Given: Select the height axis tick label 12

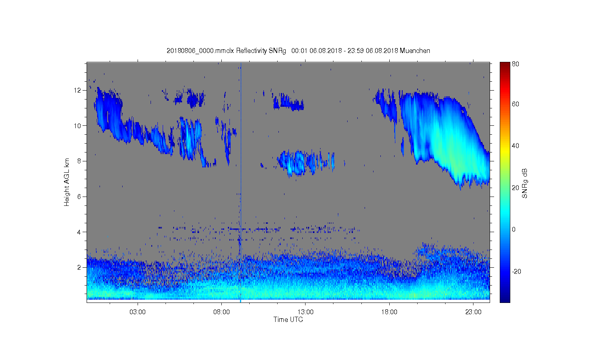Looking at the screenshot, I should click(x=77, y=90).
